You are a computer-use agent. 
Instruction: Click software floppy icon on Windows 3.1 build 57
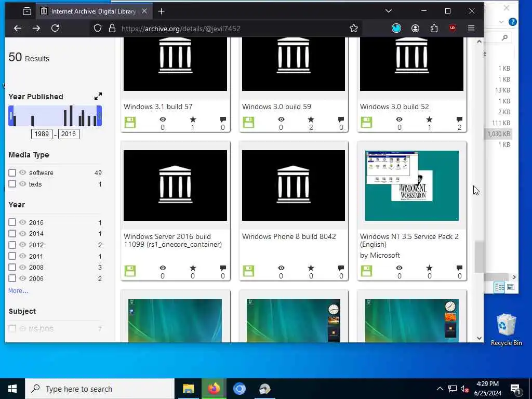point(130,123)
